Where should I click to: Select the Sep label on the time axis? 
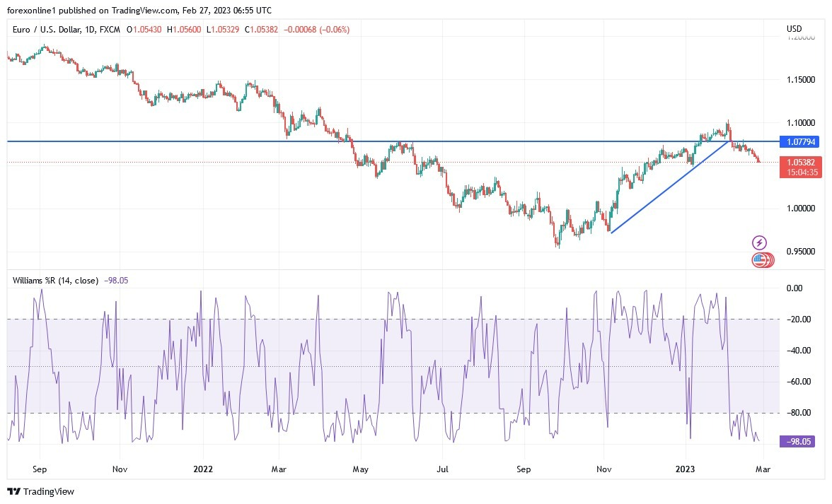coord(40,469)
